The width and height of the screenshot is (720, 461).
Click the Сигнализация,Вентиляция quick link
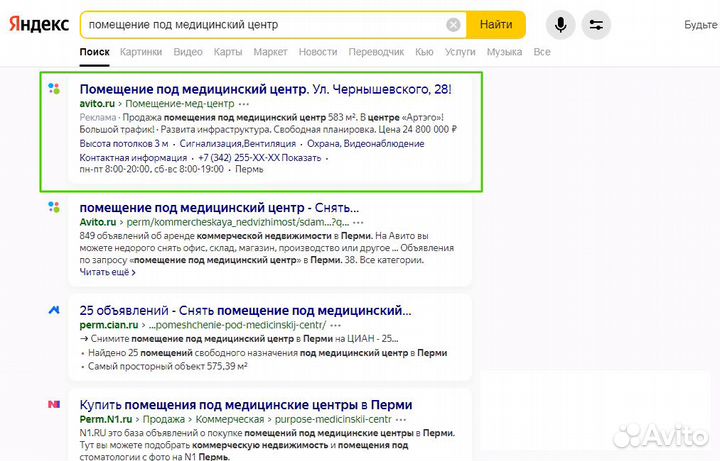pos(237,144)
